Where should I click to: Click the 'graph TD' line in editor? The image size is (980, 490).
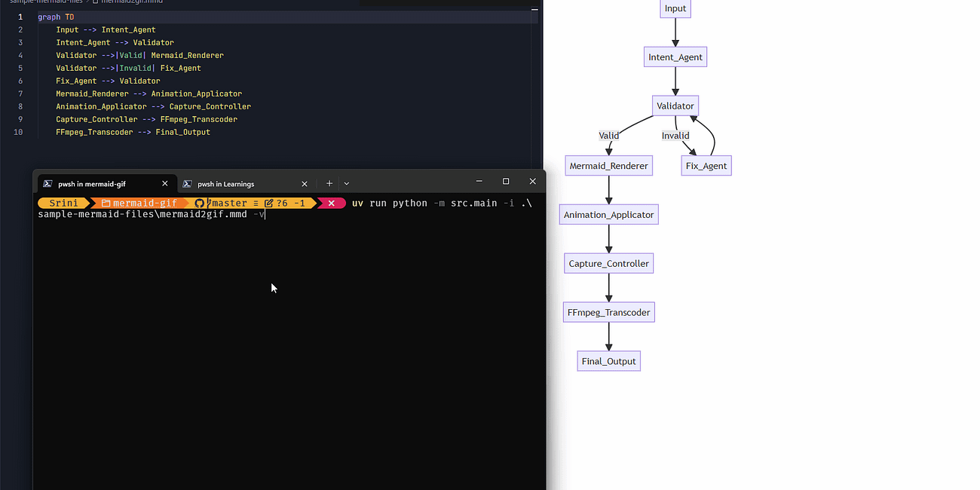pos(57,17)
